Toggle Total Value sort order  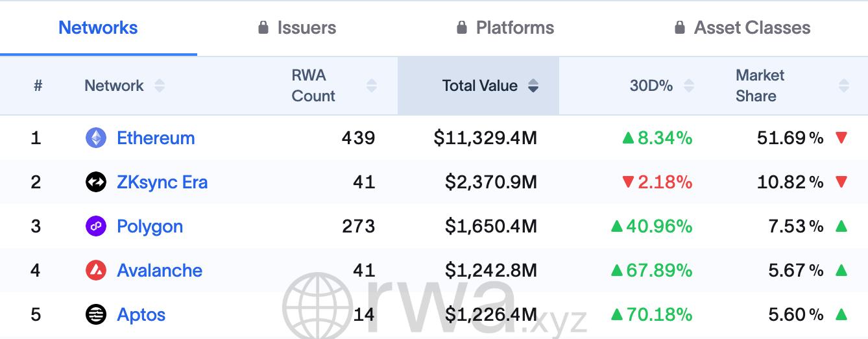(x=533, y=86)
